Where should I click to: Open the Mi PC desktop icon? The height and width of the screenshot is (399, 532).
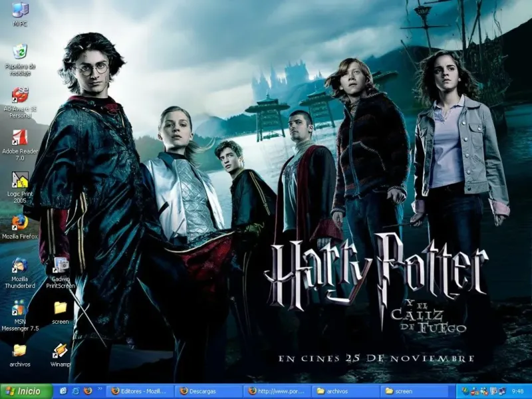[x=20, y=13]
